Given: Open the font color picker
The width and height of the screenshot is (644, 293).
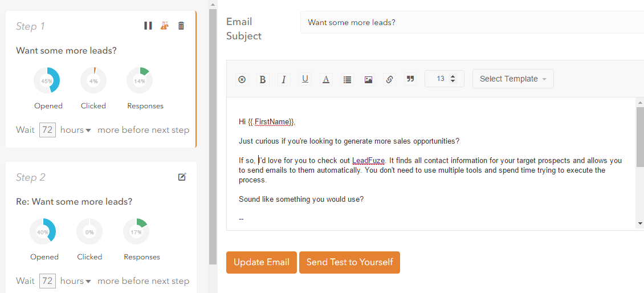Looking at the screenshot, I should (x=326, y=79).
